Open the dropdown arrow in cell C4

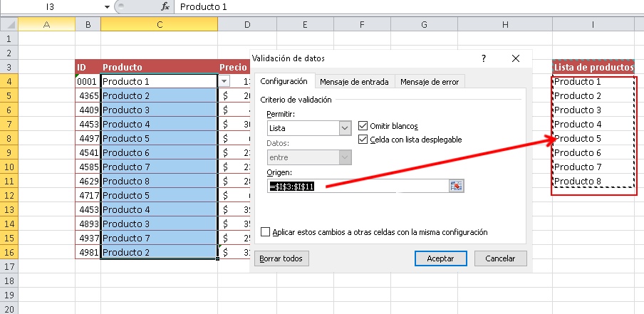[224, 82]
